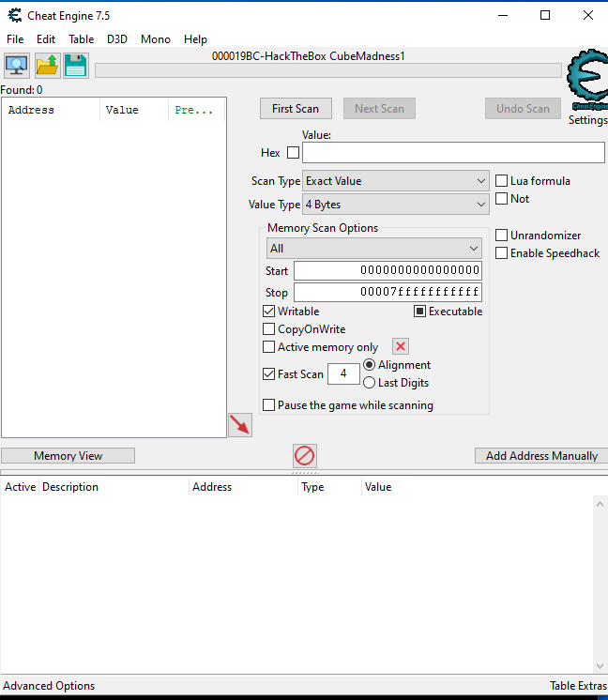Click the Description column header
Screen dimensions: 608x700
point(114,487)
